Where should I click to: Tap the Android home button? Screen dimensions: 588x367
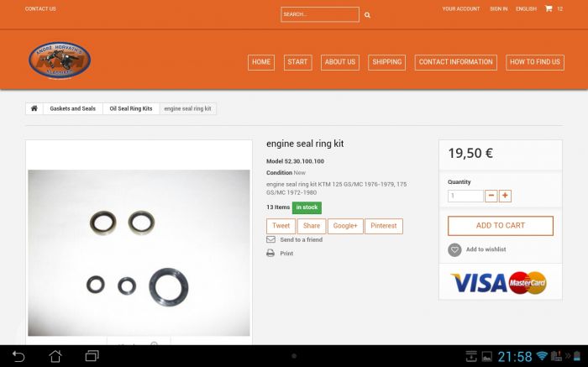point(55,356)
